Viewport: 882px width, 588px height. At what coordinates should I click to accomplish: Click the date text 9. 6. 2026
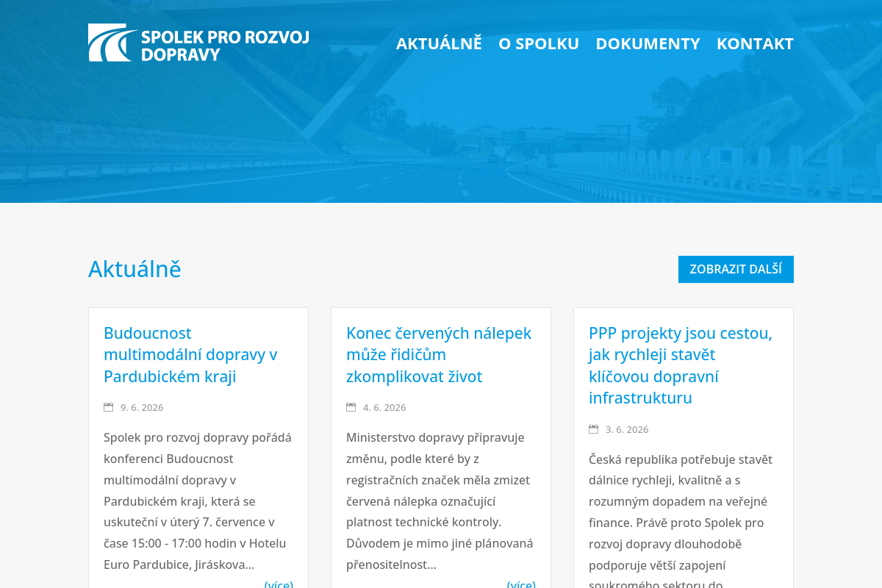coord(142,407)
